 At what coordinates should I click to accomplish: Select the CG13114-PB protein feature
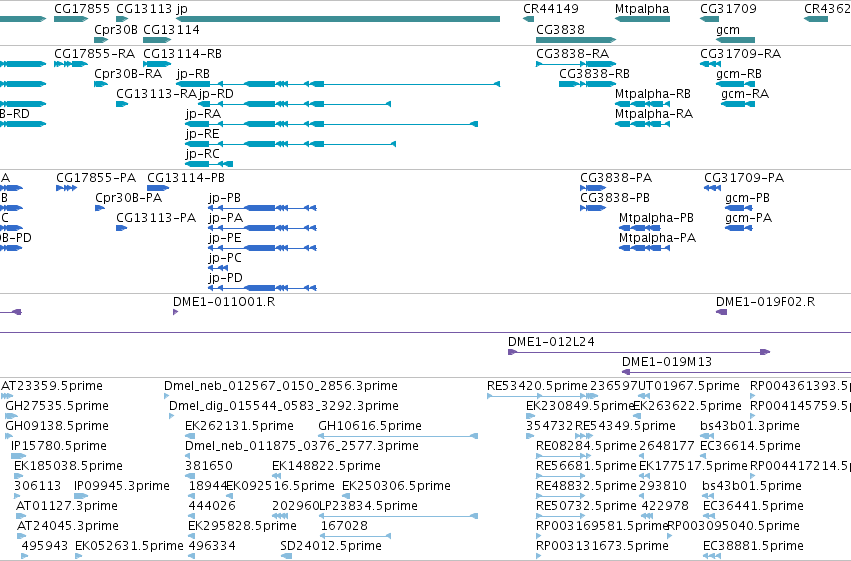158,188
